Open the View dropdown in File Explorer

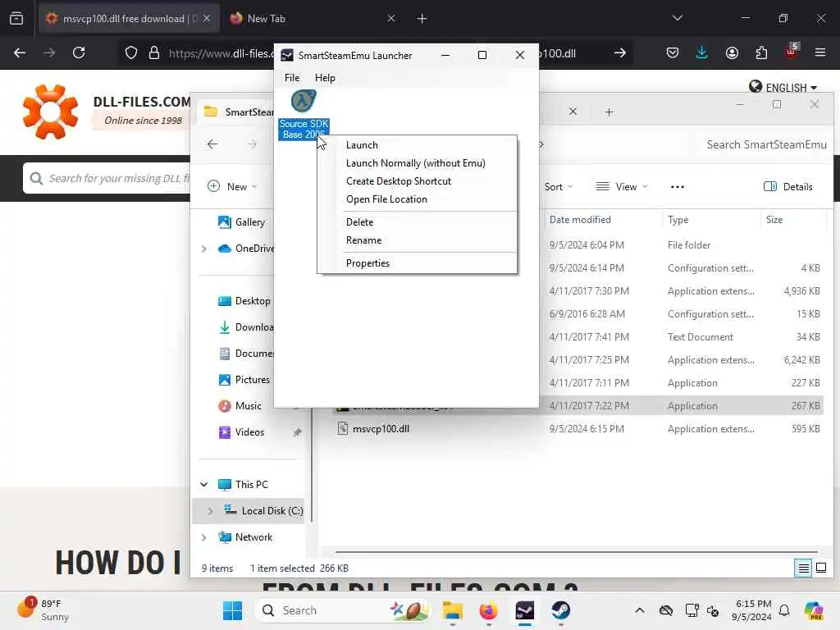coord(622,187)
